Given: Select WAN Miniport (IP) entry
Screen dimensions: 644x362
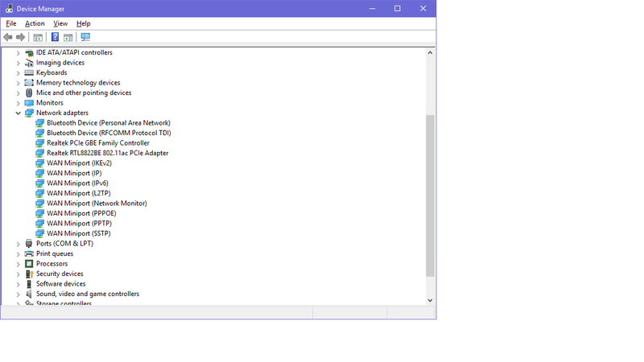Looking at the screenshot, I should point(74,173).
